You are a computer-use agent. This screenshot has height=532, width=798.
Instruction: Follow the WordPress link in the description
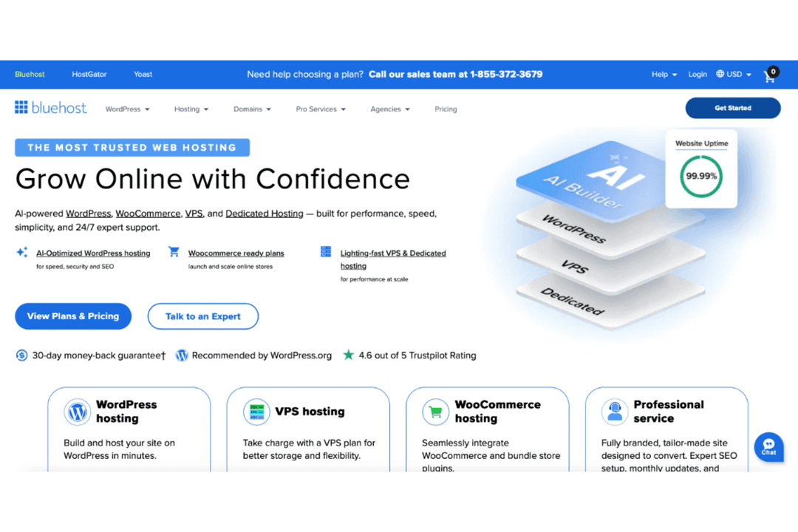pos(89,214)
